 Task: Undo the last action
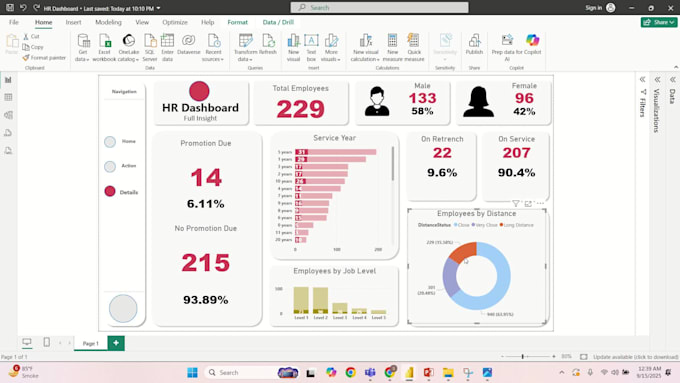pyautogui.click(x=23, y=8)
